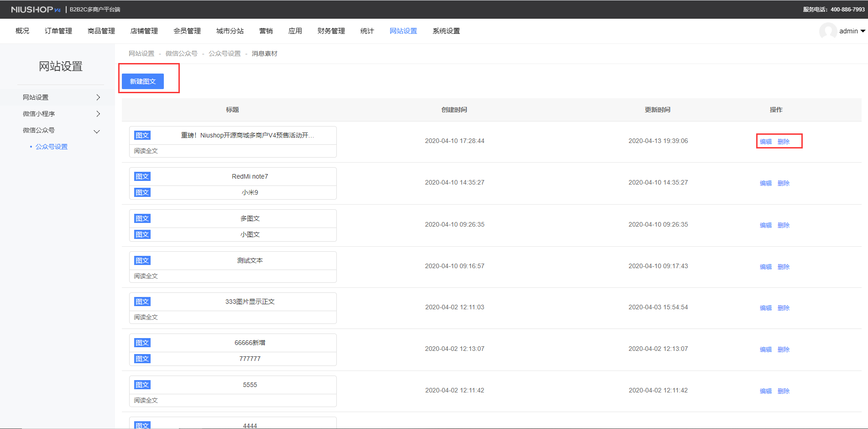
Task: Click the service phone 400-886-7993
Action: click(847, 9)
